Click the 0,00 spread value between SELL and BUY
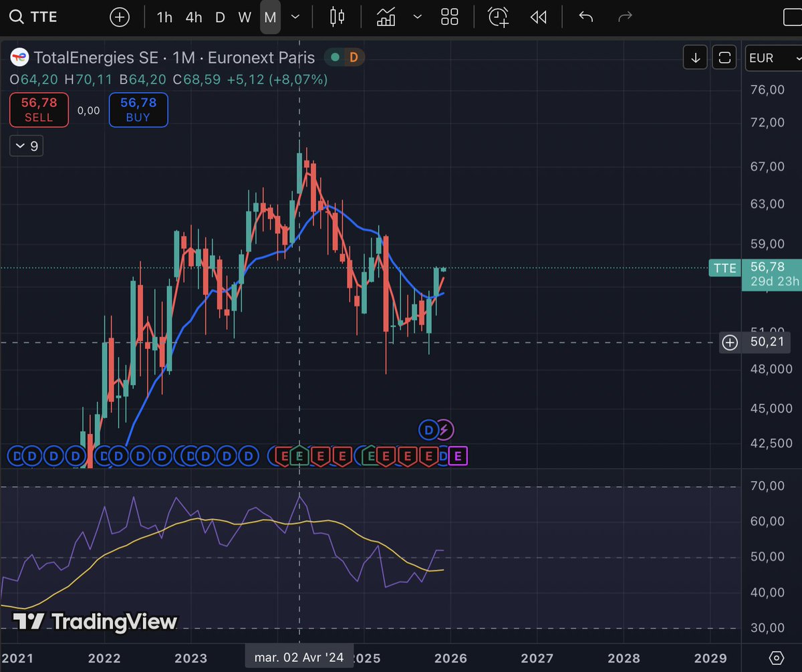The height and width of the screenshot is (672, 802). click(x=88, y=110)
